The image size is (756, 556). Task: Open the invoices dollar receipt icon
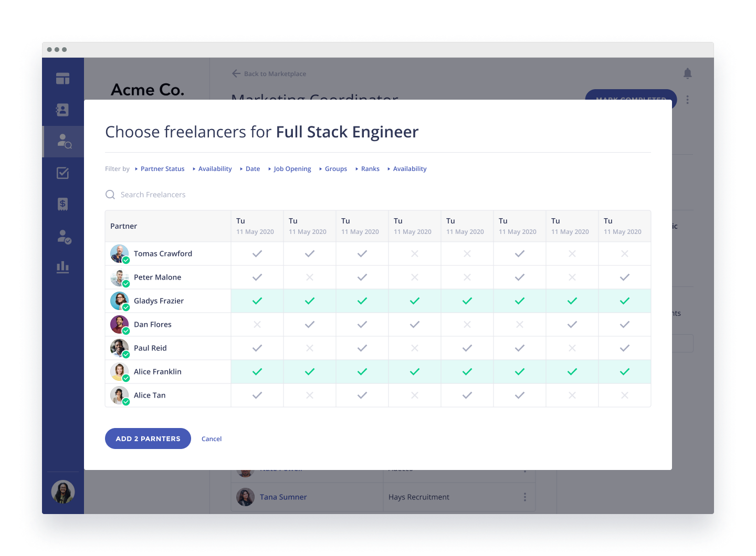click(63, 204)
